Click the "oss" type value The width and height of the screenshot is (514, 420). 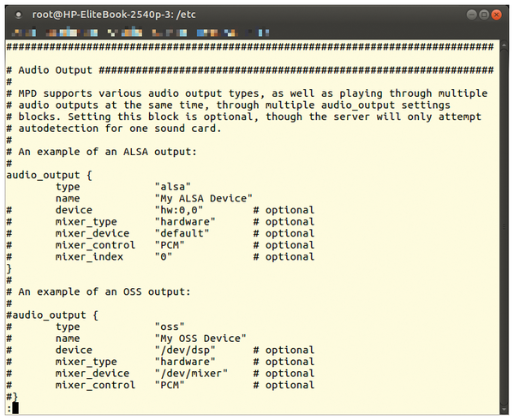click(170, 327)
